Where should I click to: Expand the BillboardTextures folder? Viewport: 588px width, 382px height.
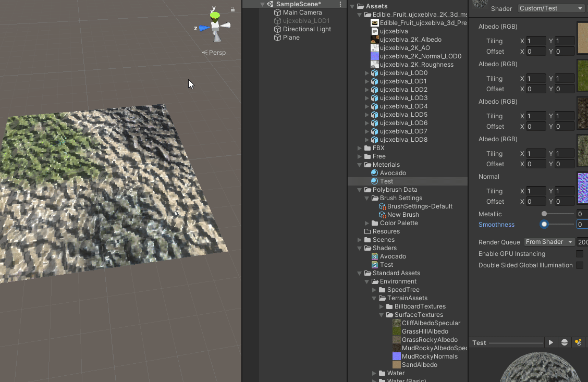point(382,306)
